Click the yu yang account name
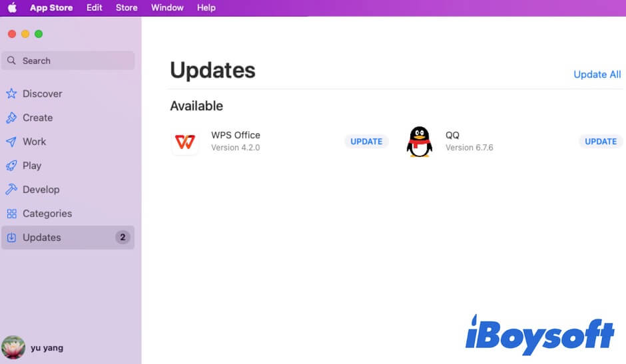This screenshot has height=364, width=626. pos(47,347)
